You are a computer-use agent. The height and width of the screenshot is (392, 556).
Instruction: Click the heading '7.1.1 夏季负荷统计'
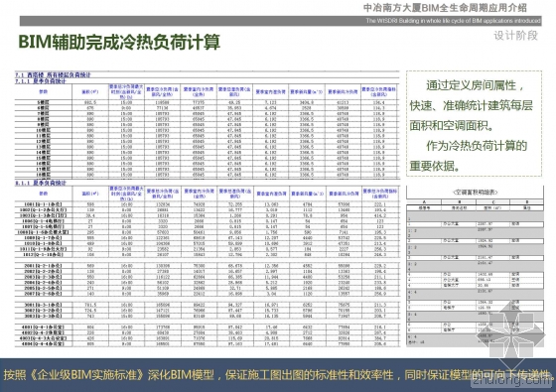tap(41, 81)
